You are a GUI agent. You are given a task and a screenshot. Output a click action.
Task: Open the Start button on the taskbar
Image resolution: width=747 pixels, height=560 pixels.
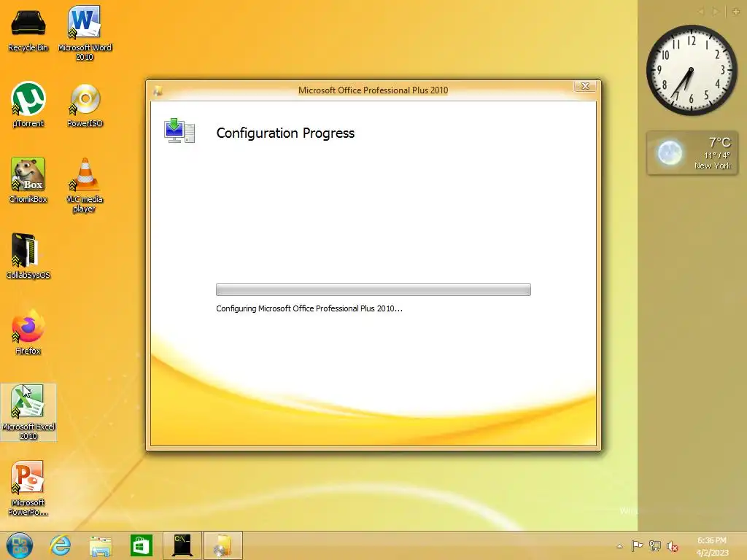tap(20, 545)
